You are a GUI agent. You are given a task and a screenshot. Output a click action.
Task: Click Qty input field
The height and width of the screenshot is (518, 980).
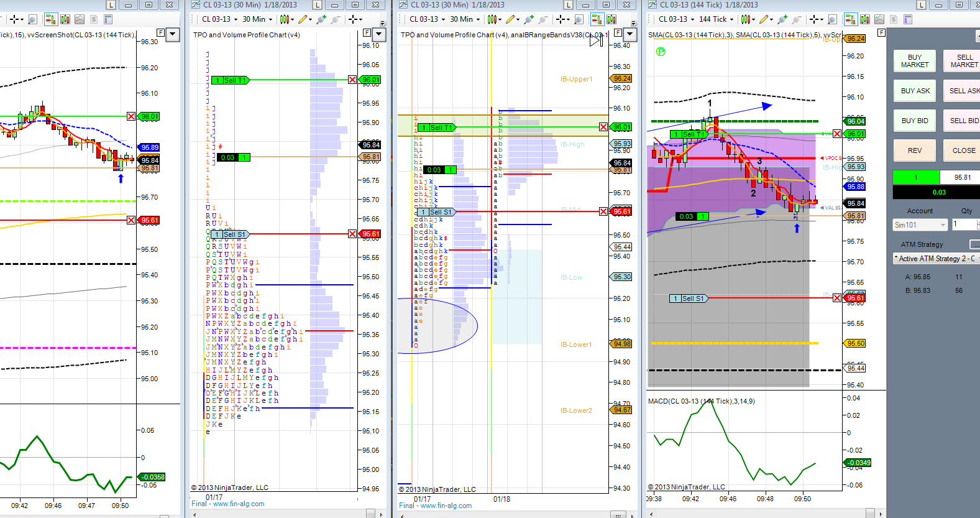pyautogui.click(x=965, y=224)
